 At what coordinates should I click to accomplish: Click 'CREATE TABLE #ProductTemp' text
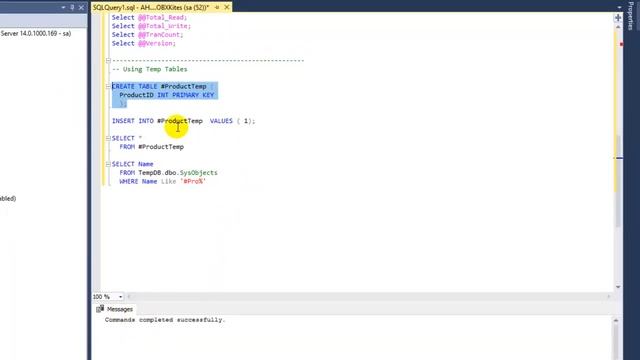pos(159,87)
